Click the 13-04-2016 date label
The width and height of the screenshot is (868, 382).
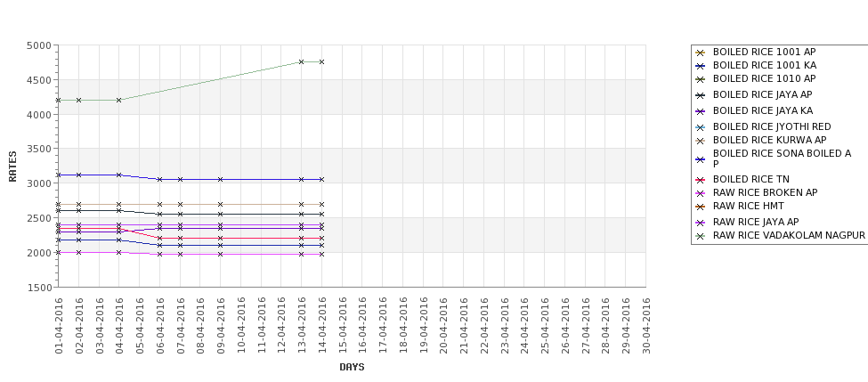pyautogui.click(x=302, y=326)
